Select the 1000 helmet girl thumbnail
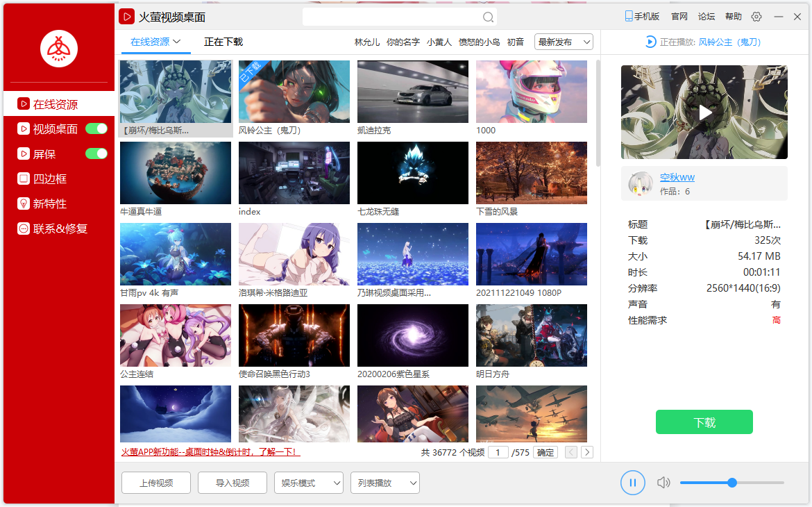This screenshot has width=812, height=507. pos(532,92)
